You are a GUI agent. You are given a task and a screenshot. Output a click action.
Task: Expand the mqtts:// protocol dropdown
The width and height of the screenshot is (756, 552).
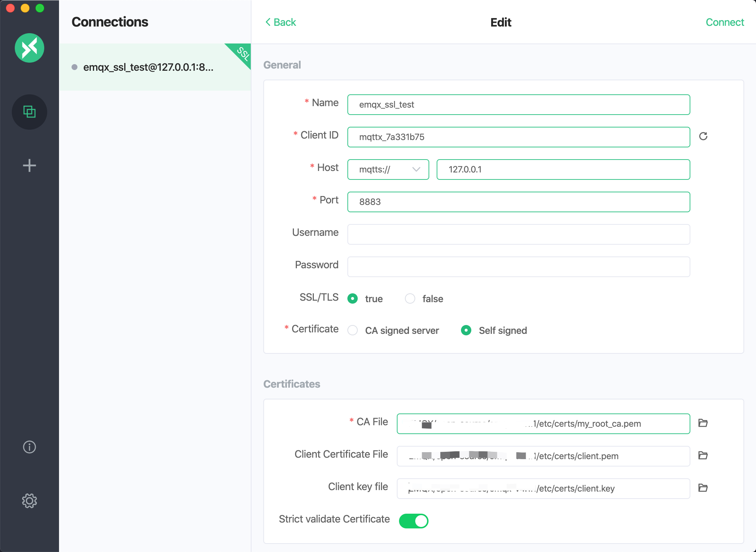[388, 170]
